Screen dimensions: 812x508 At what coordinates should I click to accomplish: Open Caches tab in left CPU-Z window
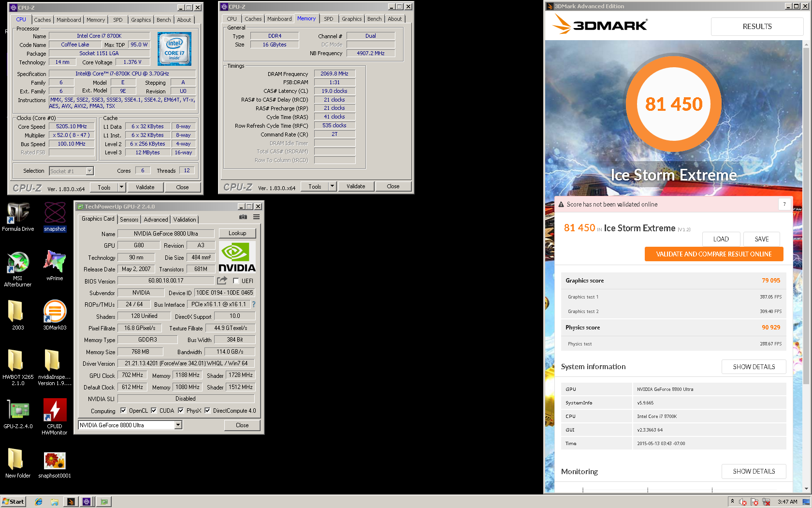click(x=42, y=20)
